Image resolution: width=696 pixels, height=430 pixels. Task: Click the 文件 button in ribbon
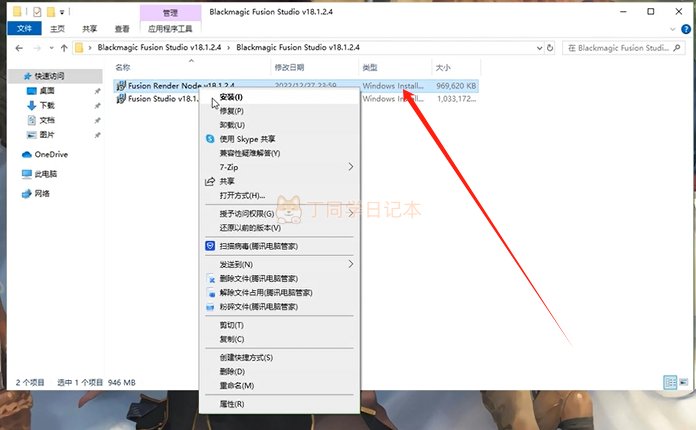pyautogui.click(x=24, y=28)
